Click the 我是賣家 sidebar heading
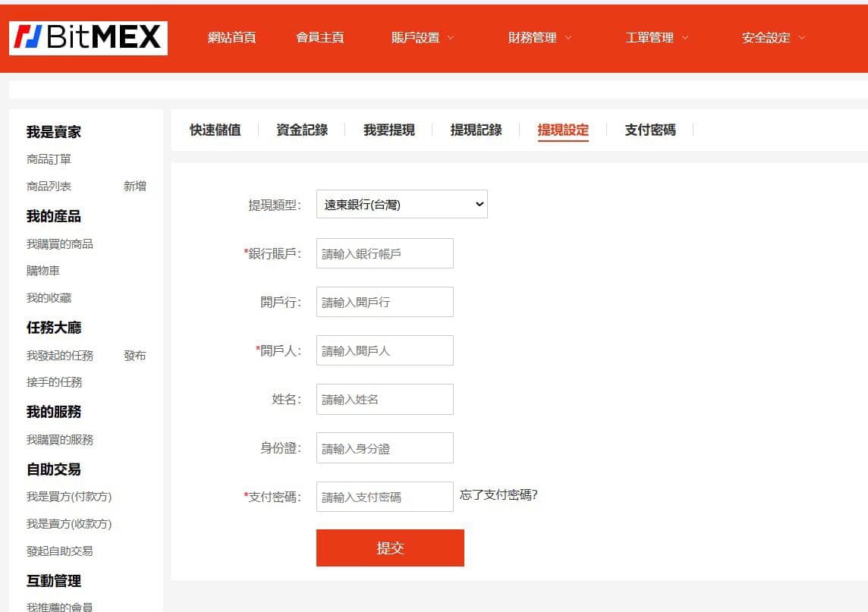 (54, 132)
